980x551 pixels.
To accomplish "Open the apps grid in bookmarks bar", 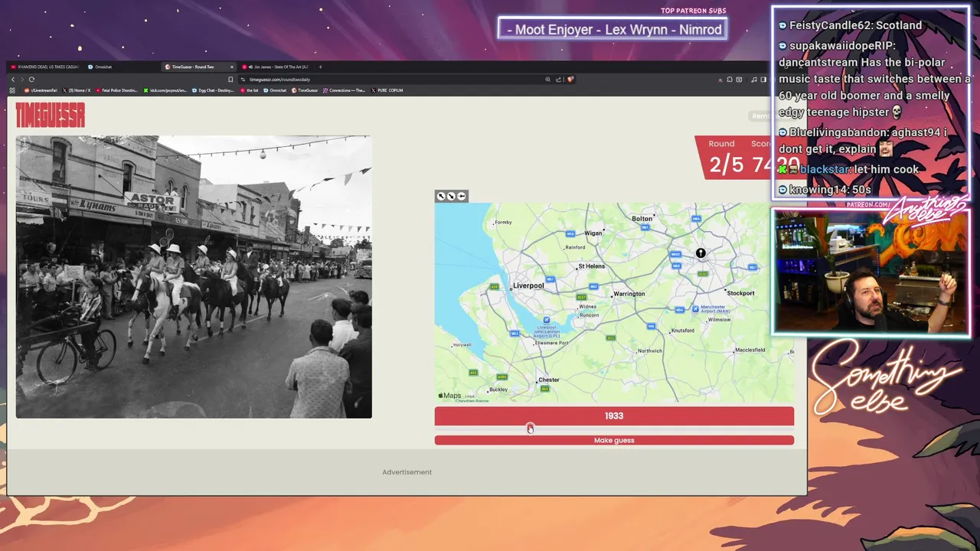I will tap(12, 90).
